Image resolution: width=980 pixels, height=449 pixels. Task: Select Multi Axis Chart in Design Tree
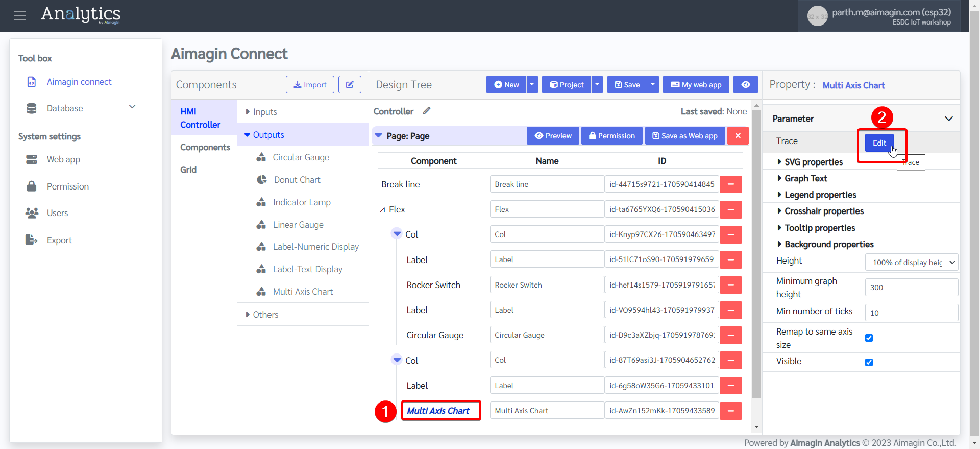pyautogui.click(x=438, y=411)
